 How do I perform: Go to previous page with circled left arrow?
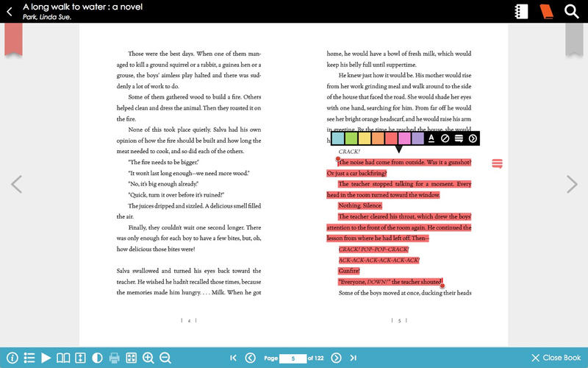point(250,358)
